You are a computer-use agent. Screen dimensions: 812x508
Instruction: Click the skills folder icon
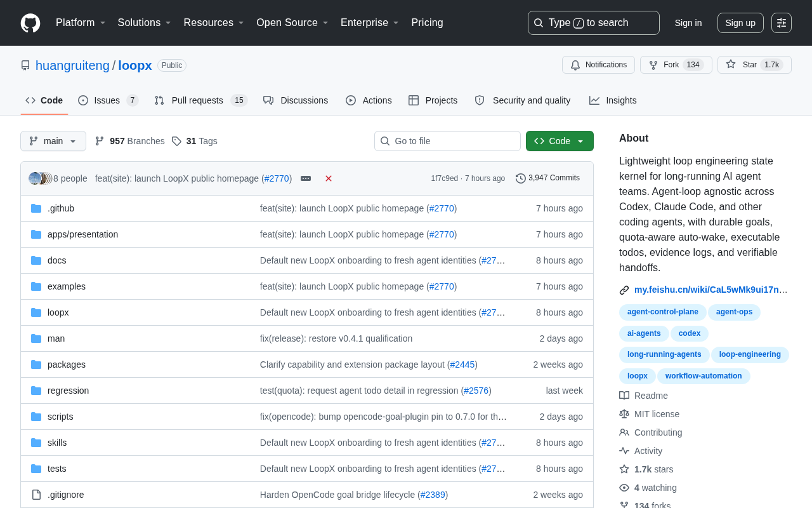[x=36, y=443]
